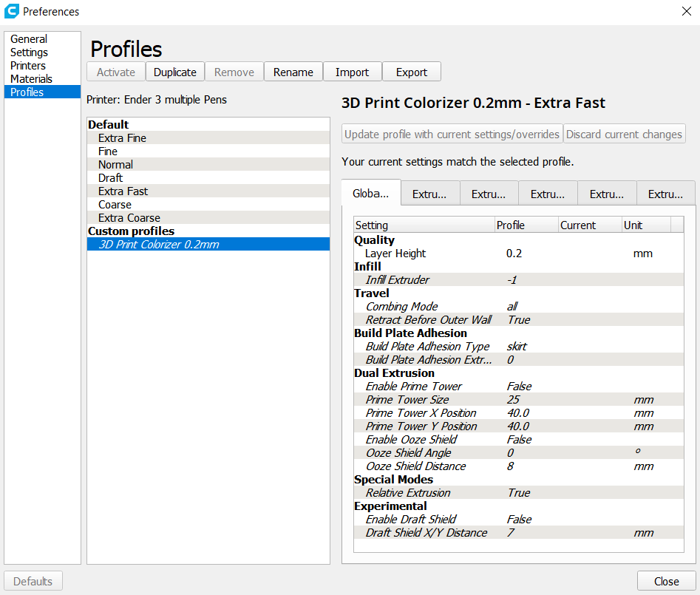Select the Extra Coarse profile
The height and width of the screenshot is (595, 700).
coord(129,218)
